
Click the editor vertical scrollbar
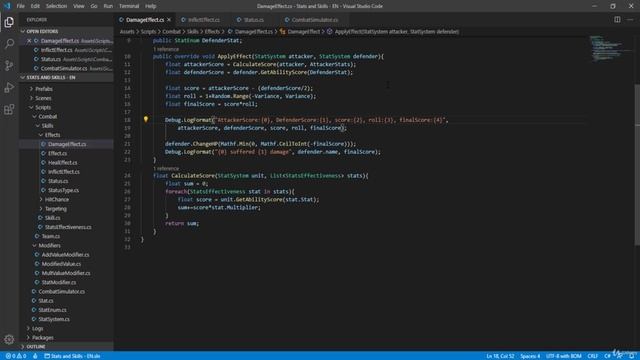click(x=637, y=164)
